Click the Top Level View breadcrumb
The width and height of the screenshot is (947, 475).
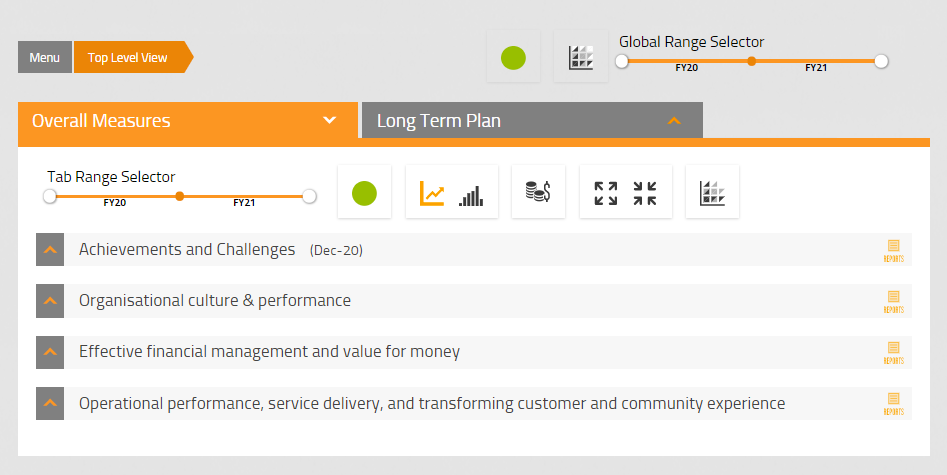pyautogui.click(x=128, y=58)
